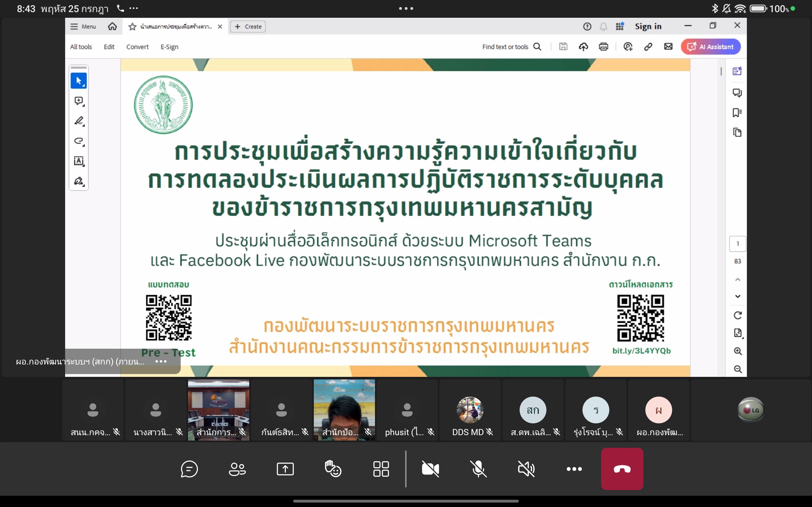The image size is (812, 507).
Task: Open the raise hand reactions menu
Action: [333, 469]
